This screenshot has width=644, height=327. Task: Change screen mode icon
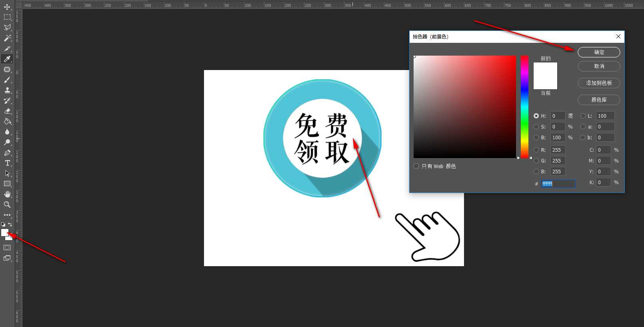pos(7,258)
